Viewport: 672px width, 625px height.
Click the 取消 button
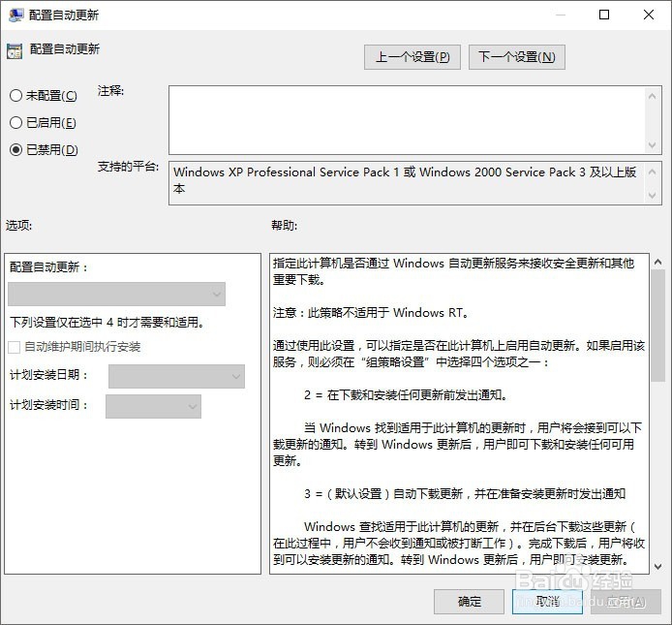(x=547, y=602)
